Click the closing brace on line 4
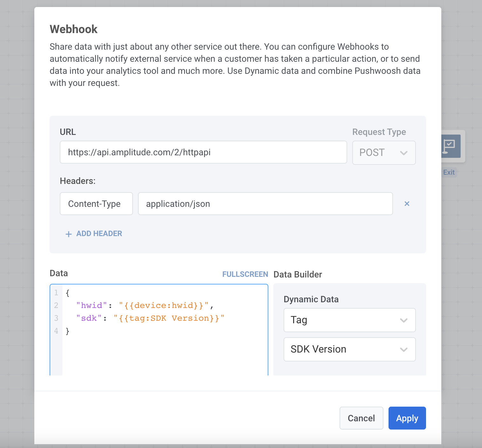 (x=67, y=331)
